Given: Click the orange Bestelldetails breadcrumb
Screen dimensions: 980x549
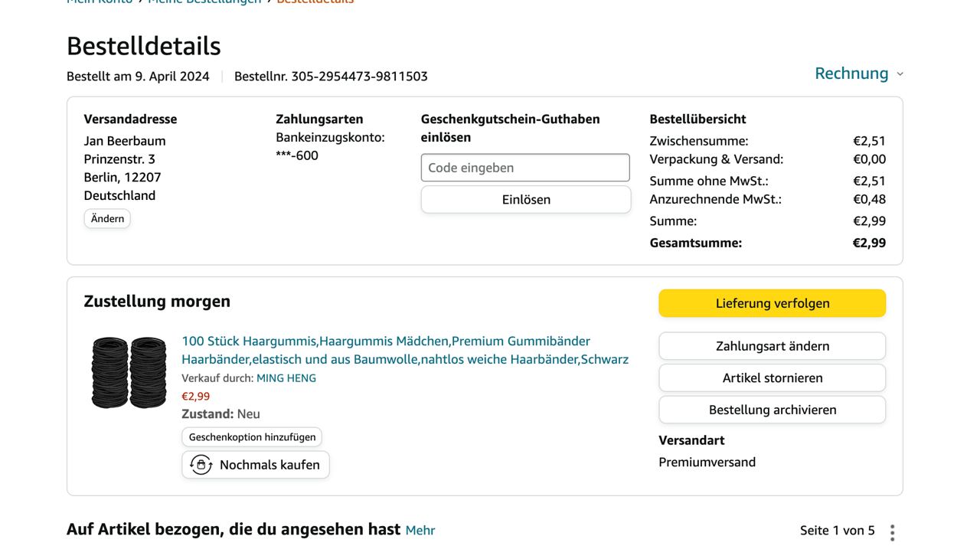Looking at the screenshot, I should tap(315, 2).
